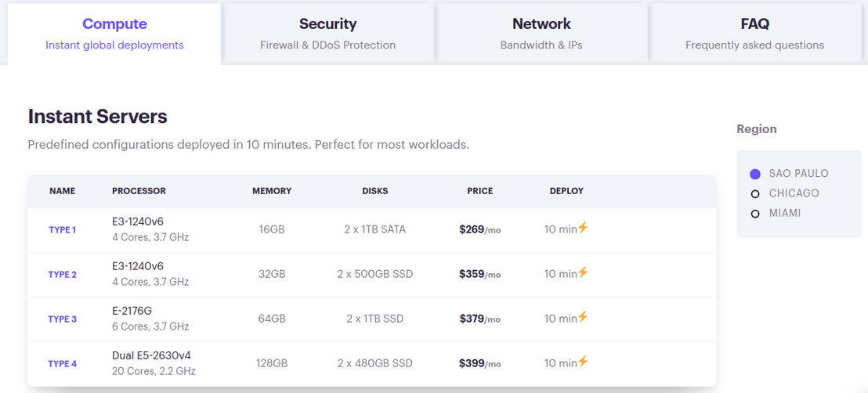Image resolution: width=868 pixels, height=393 pixels.
Task: Click the $269/mo price
Action: pyautogui.click(x=480, y=229)
